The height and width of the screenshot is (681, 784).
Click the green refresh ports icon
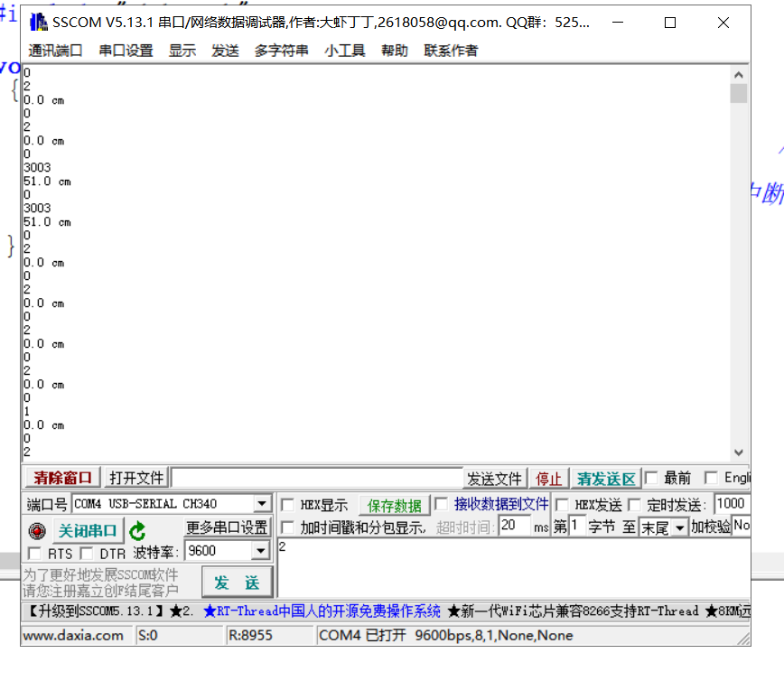pos(137,531)
